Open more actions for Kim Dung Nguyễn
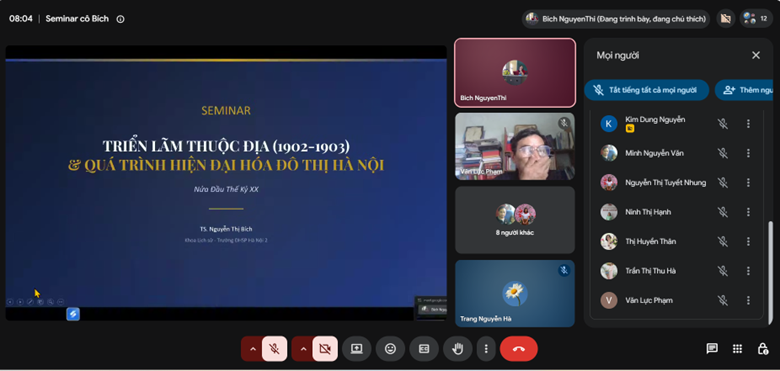This screenshot has height=371, width=780. [748, 124]
